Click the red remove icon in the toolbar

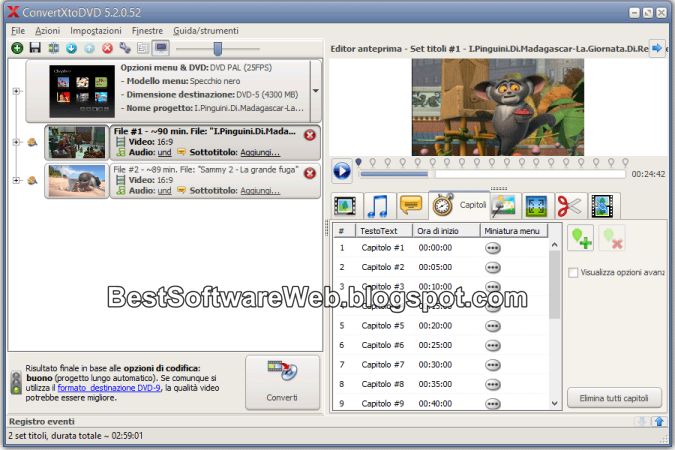point(108,48)
